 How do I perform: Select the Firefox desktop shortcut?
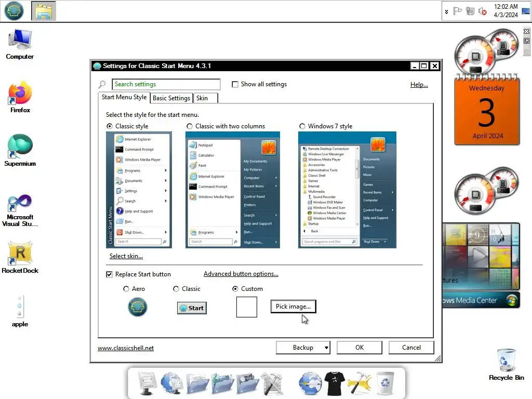coord(20,97)
